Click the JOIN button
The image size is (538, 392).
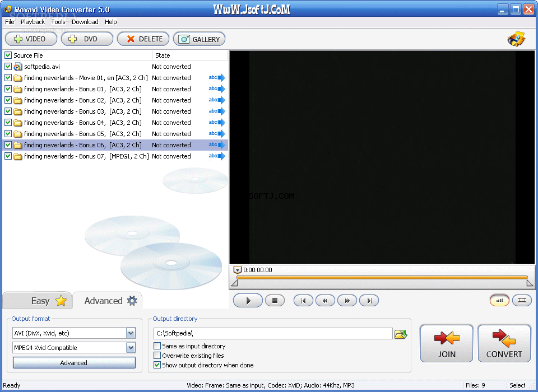[447, 343]
